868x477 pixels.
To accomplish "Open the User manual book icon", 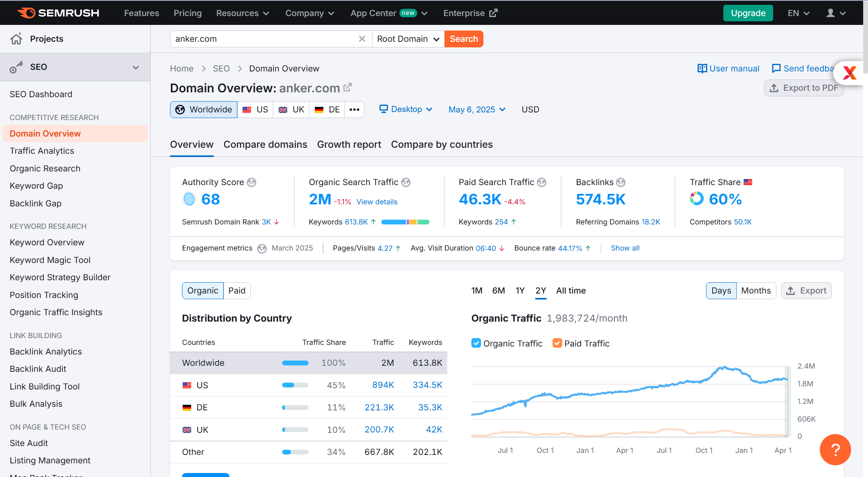I will coord(702,69).
